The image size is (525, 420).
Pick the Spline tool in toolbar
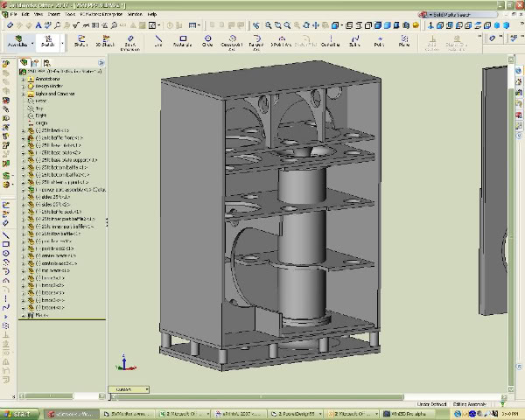pos(355,41)
